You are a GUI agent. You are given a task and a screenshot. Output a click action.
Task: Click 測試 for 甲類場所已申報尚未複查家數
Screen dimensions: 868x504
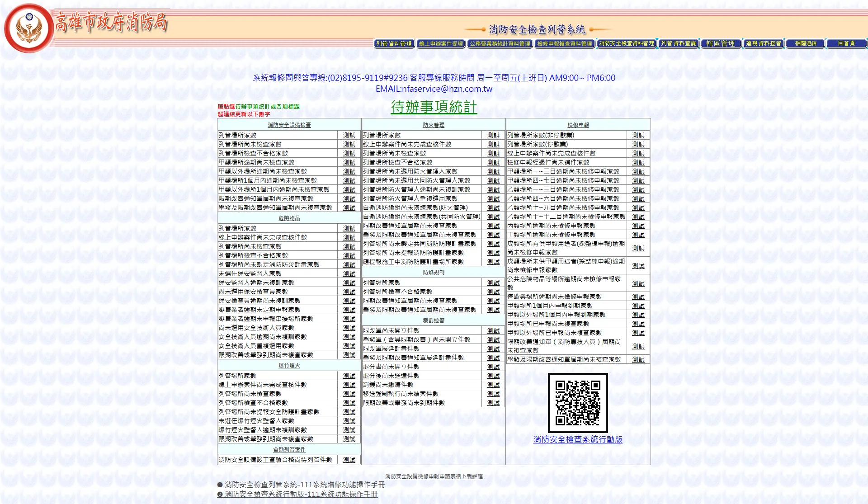[x=638, y=324]
